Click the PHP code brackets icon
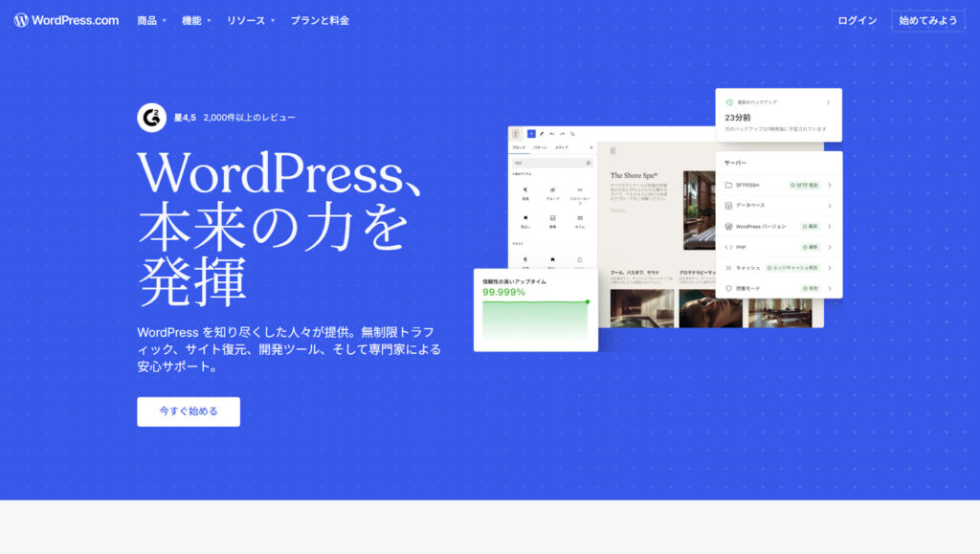The width and height of the screenshot is (980, 554). coord(728,247)
